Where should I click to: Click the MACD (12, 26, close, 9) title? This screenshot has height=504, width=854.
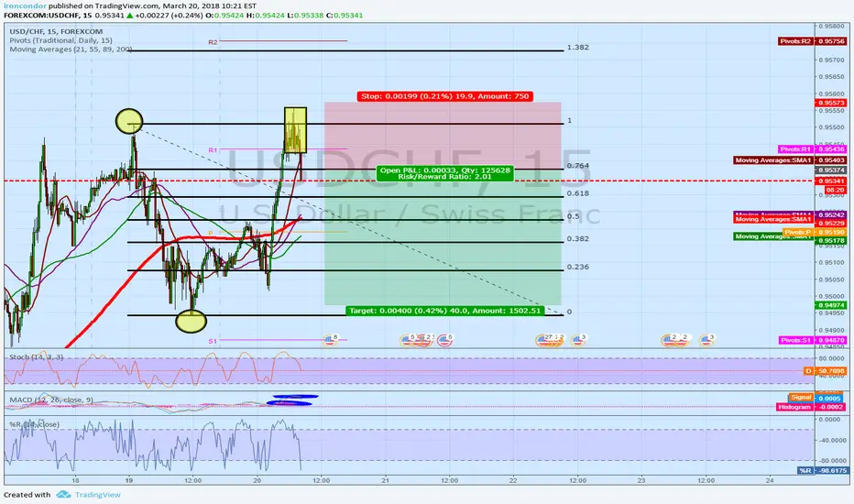[51, 400]
